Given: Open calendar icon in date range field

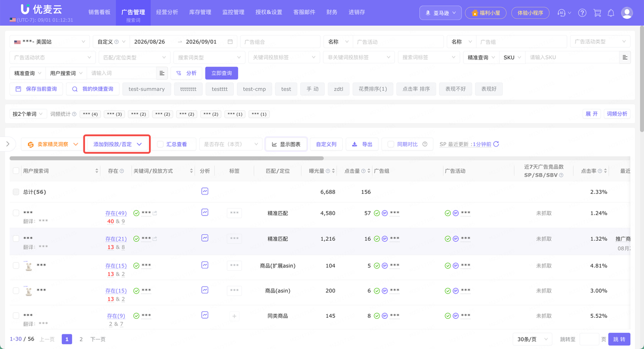Looking at the screenshot, I should (230, 42).
